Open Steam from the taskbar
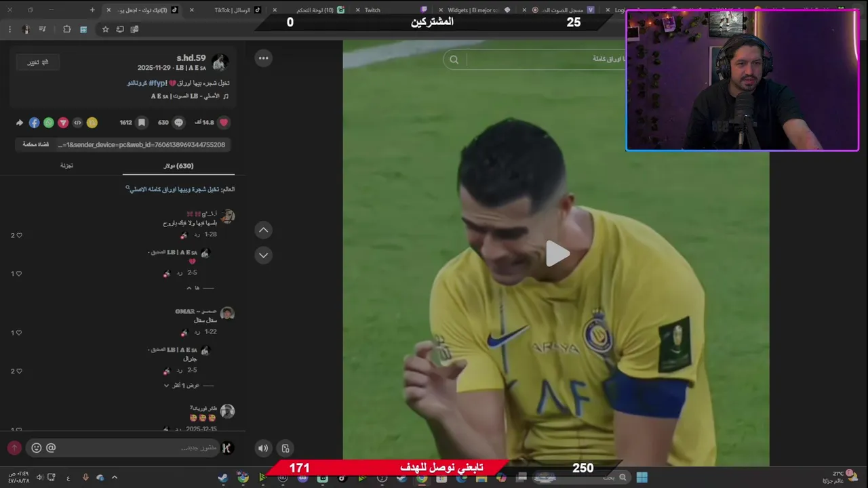Viewport: 868px width, 488px height. (222, 478)
